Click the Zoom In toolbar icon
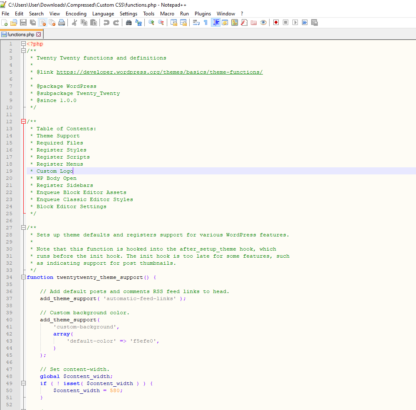The height and width of the screenshot is (410, 416). [x=151, y=23]
